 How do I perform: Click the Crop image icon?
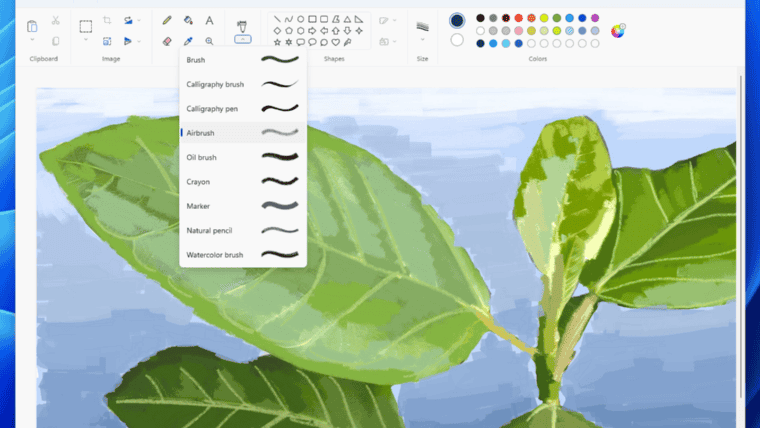tap(107, 20)
